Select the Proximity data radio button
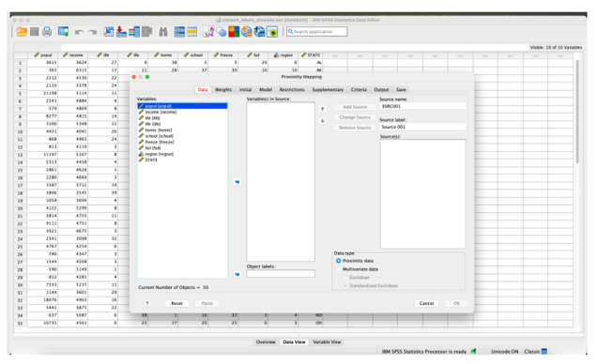 [x=339, y=261]
